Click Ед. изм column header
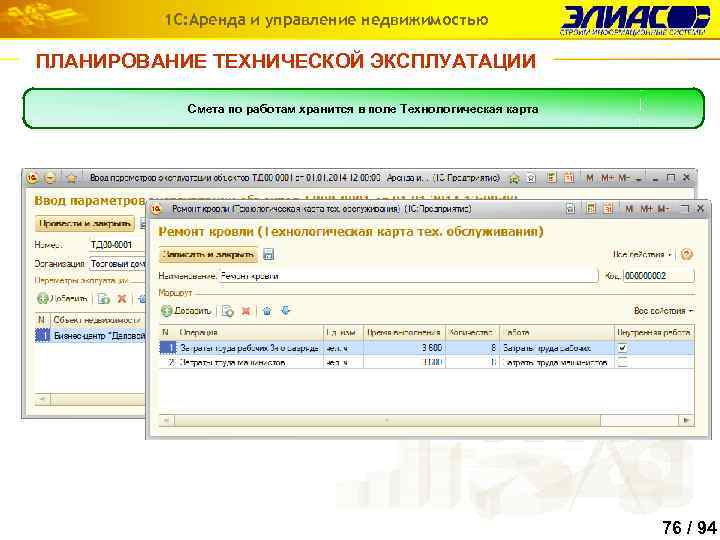Viewport: 720px width, 540px height. tap(343, 332)
